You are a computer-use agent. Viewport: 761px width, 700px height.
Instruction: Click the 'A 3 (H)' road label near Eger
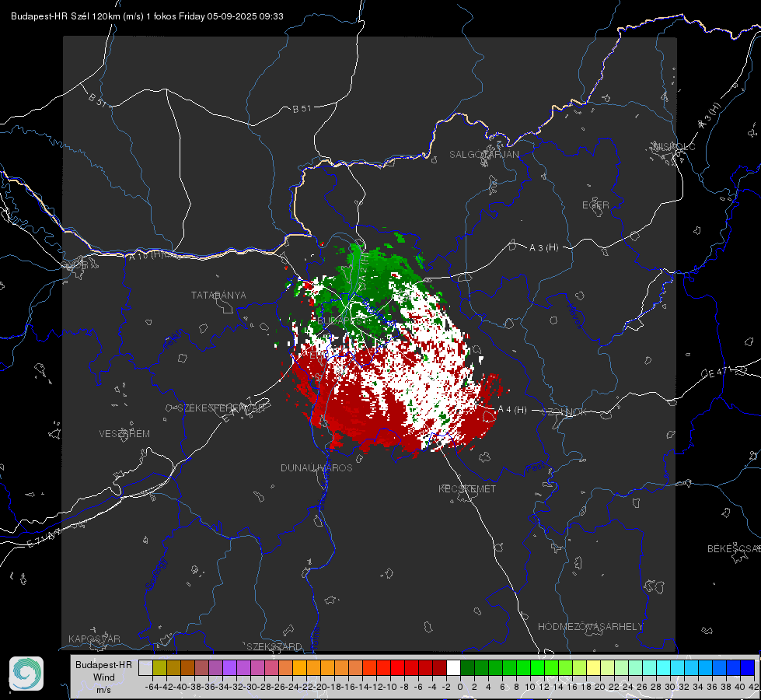point(543,248)
